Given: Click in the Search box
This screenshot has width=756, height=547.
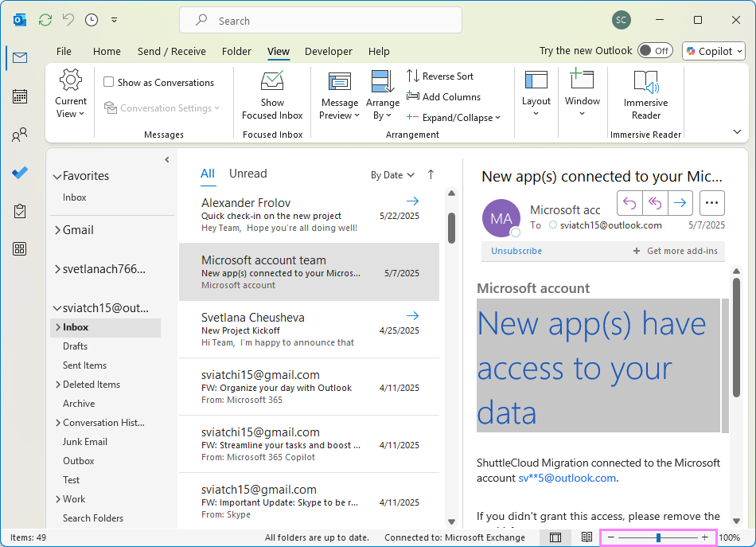Looking at the screenshot, I should pos(321,20).
